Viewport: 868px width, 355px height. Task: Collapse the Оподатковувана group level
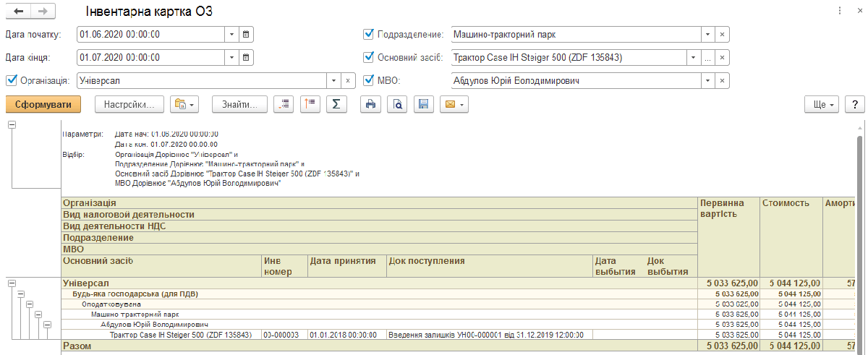click(30, 304)
